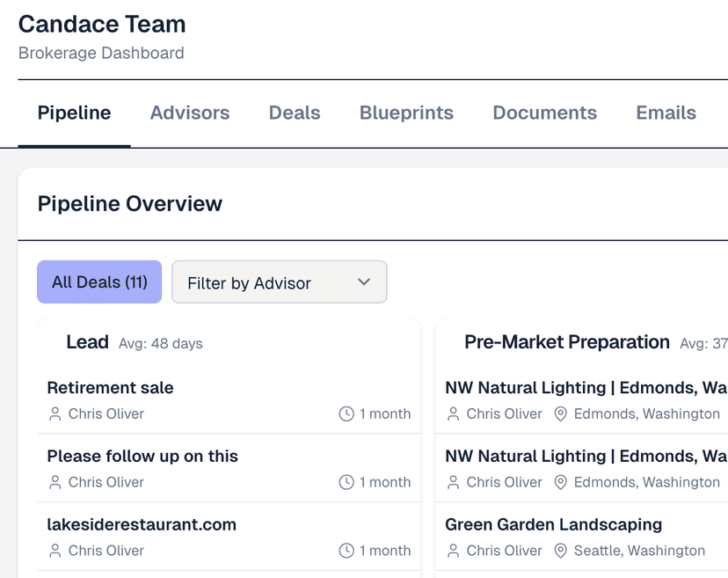
Task: Click location pin icon beside Seattle, Washington
Action: point(560,551)
